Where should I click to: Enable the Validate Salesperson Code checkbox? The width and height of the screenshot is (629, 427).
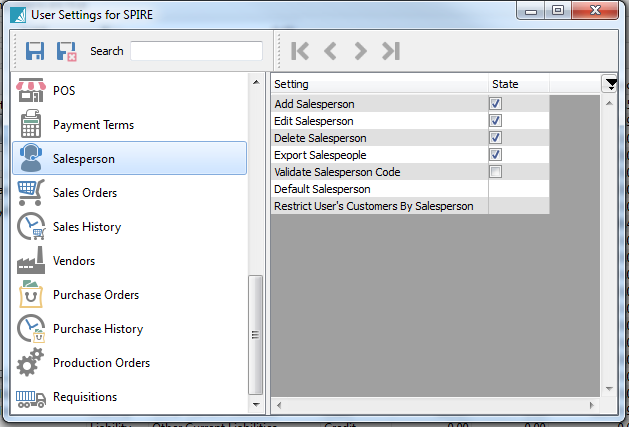(x=495, y=172)
